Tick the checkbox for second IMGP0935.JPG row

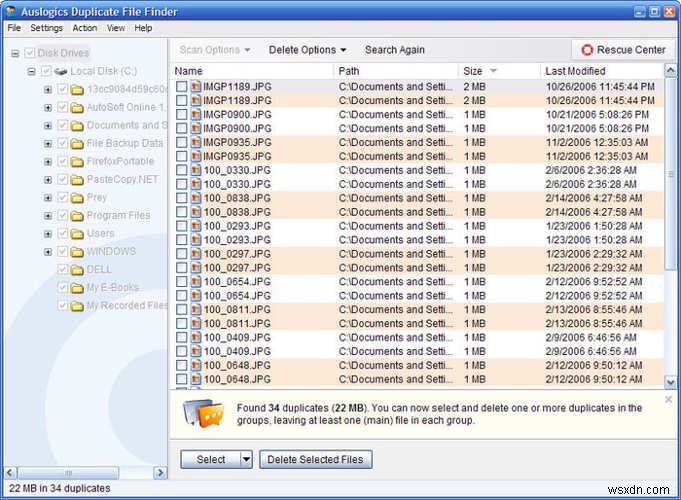182,156
